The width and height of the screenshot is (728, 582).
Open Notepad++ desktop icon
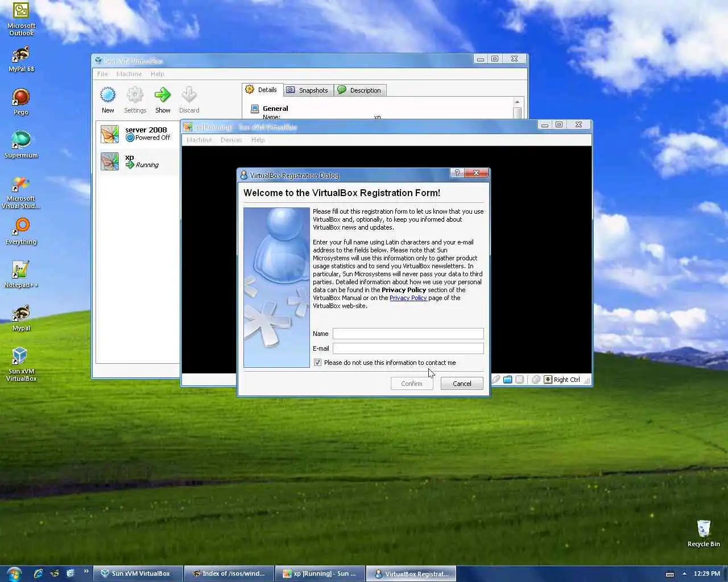click(x=21, y=275)
